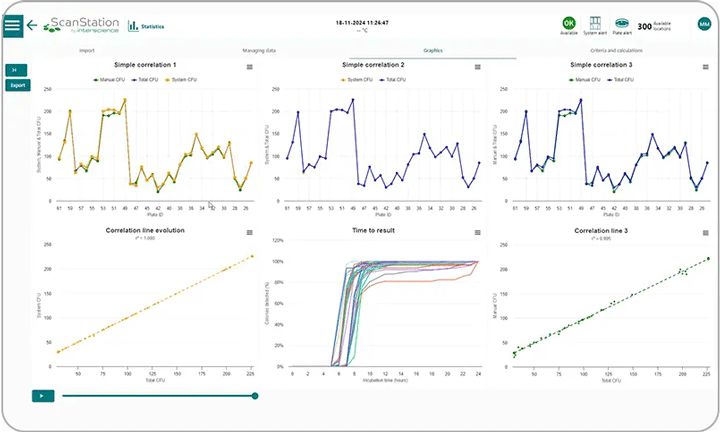The width and height of the screenshot is (720, 432).
Task: Open the main hamburger menu
Action: tap(13, 25)
